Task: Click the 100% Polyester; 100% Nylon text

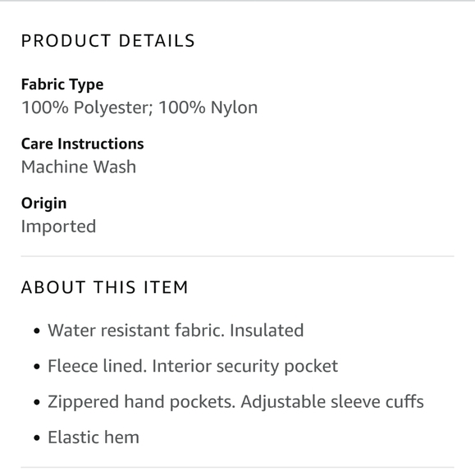Action: click(x=139, y=108)
